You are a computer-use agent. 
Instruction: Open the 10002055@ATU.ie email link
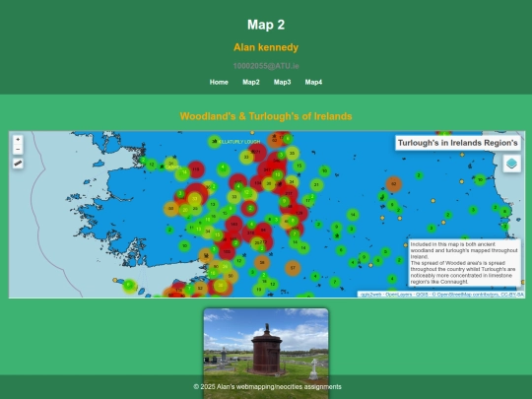coord(266,66)
